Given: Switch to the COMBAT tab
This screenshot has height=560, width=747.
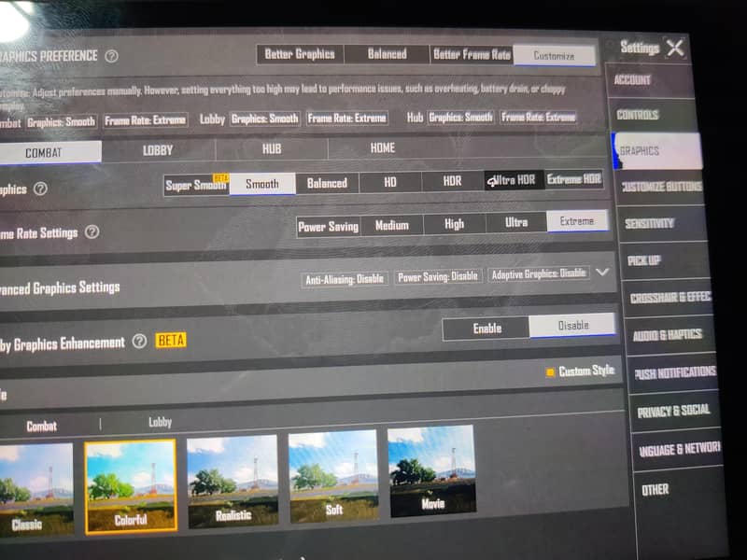Looking at the screenshot, I should pyautogui.click(x=44, y=153).
